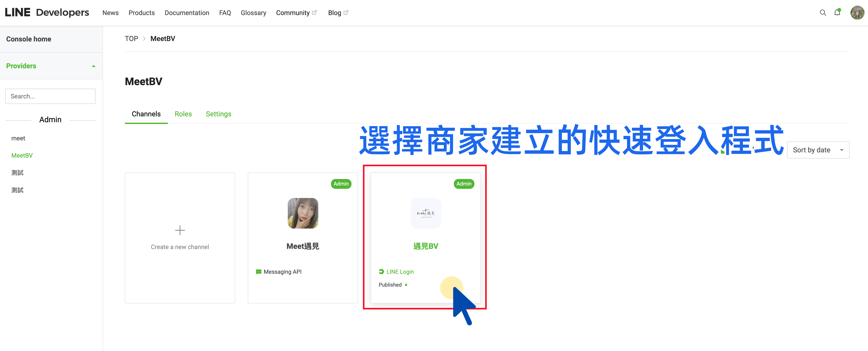The height and width of the screenshot is (351, 868).
Task: Switch to the Roles tab
Action: pos(183,114)
